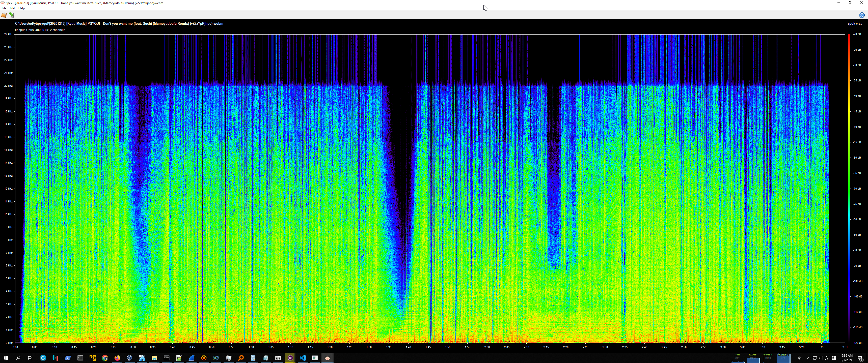
Task: Open Calculator from the taskbar
Action: [253, 358]
